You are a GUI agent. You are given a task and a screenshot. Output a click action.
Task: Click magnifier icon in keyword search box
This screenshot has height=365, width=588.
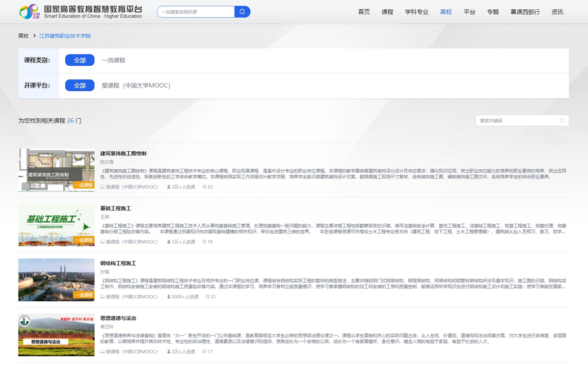click(562, 121)
